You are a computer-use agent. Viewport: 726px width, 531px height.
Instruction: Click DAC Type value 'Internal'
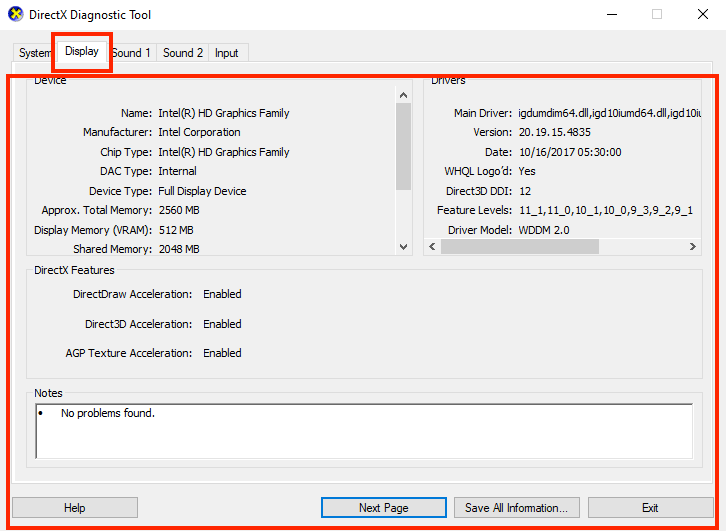click(177, 171)
